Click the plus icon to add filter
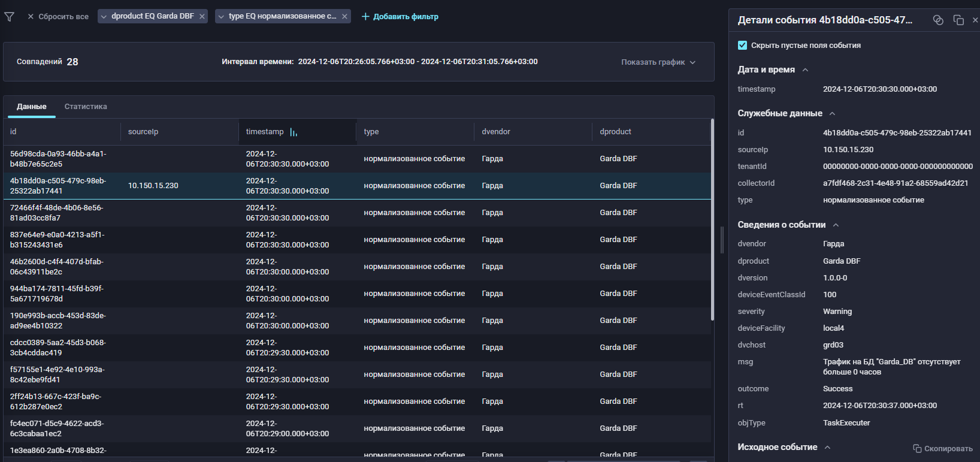 click(x=365, y=16)
